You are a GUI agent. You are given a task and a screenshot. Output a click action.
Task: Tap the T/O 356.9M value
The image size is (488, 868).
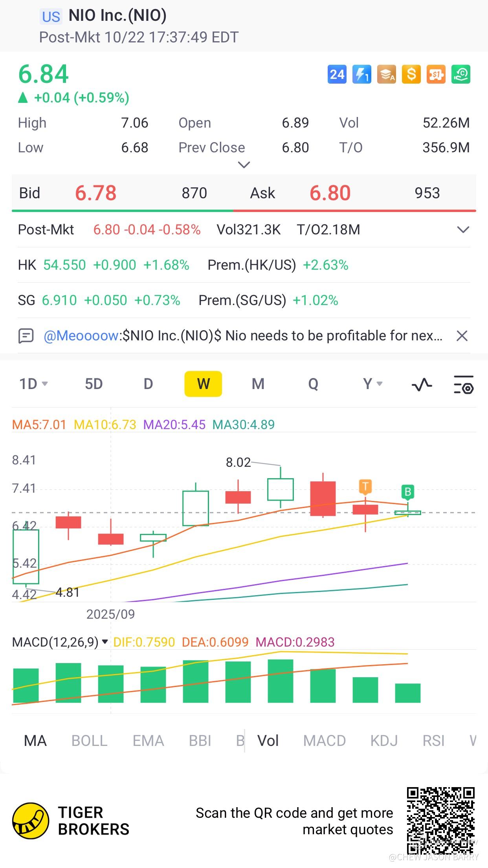coord(446,148)
